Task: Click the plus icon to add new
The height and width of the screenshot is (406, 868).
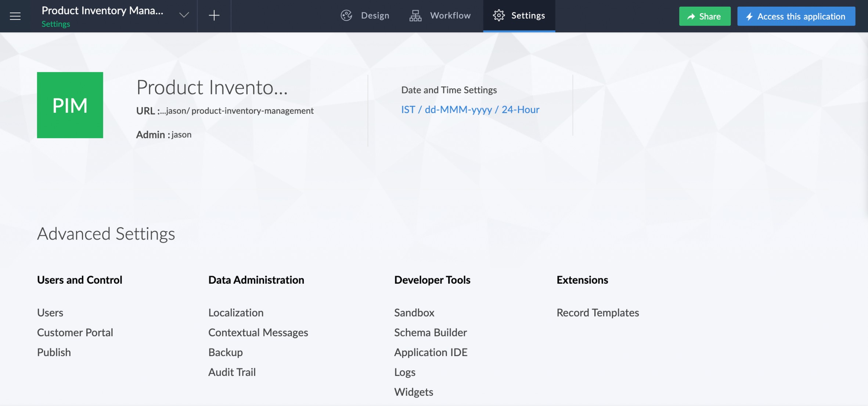Action: pos(214,15)
